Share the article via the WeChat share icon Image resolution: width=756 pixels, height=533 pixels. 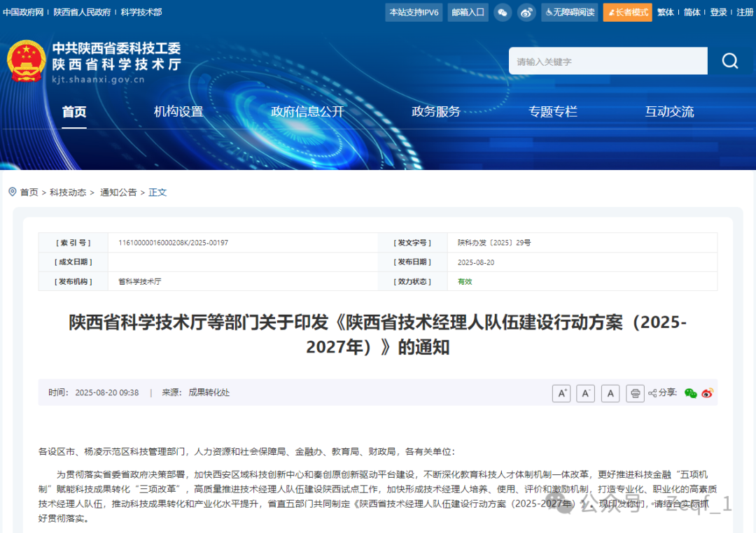coord(693,393)
